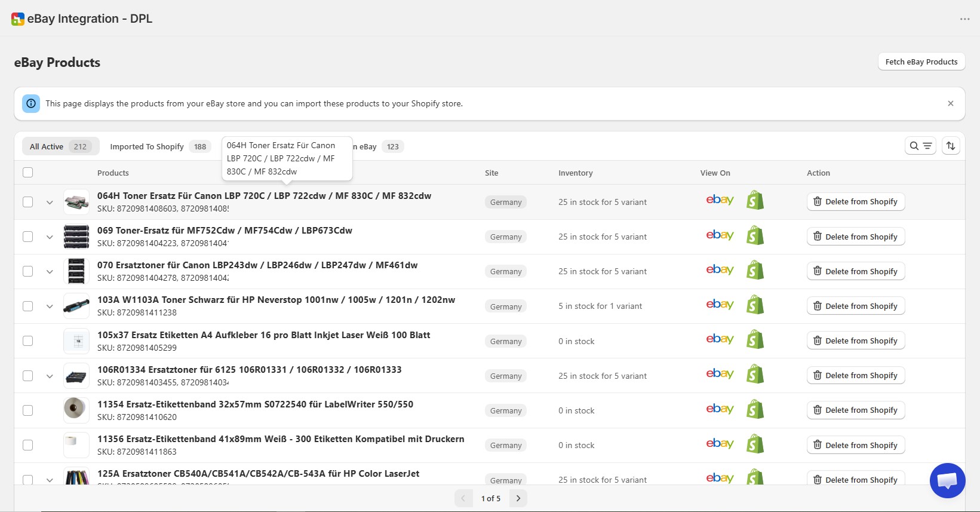Delete 11356 Ersatz-Etikettenband from Shopify
The image size is (980, 512).
click(856, 445)
